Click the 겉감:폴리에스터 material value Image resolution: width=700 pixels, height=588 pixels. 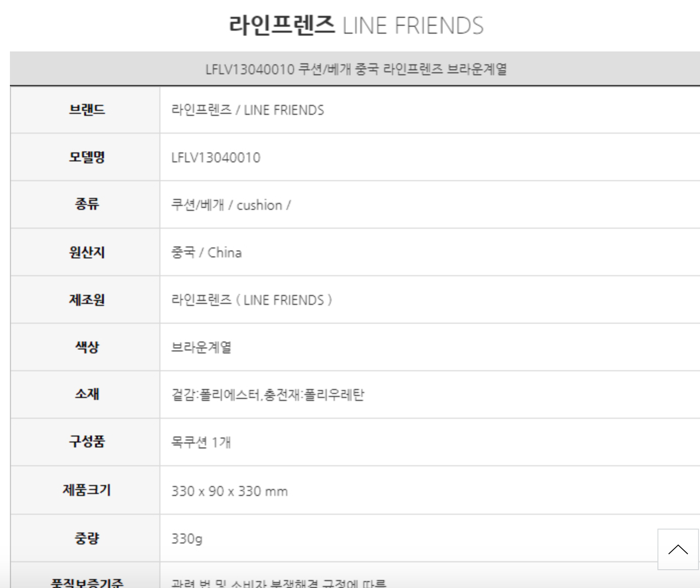tap(267, 394)
